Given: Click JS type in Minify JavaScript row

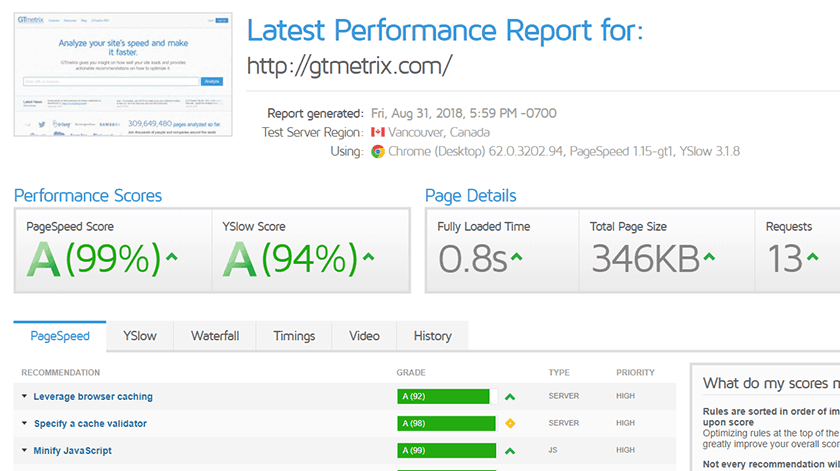Looking at the screenshot, I should tap(552, 450).
